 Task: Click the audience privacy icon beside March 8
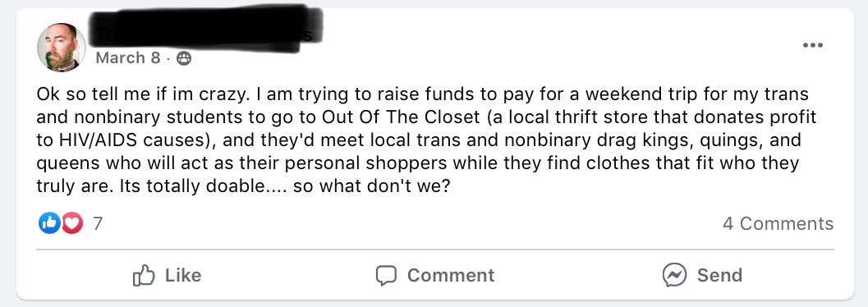coord(184,58)
